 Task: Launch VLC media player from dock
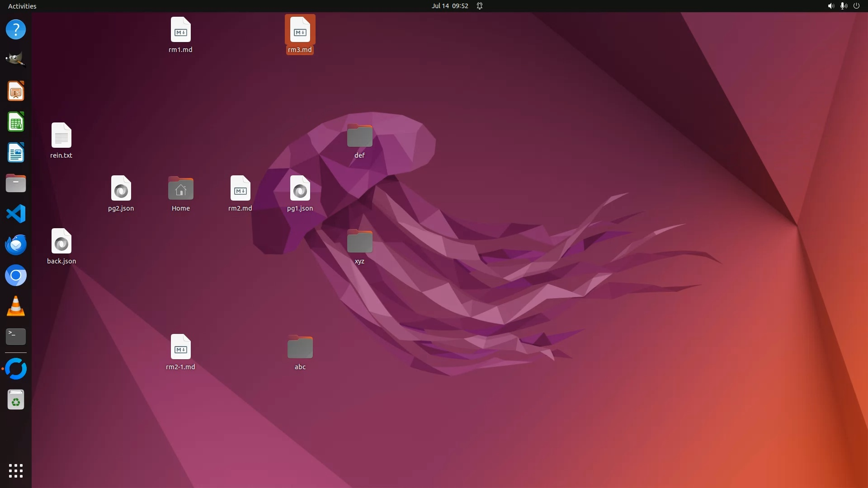tap(15, 306)
